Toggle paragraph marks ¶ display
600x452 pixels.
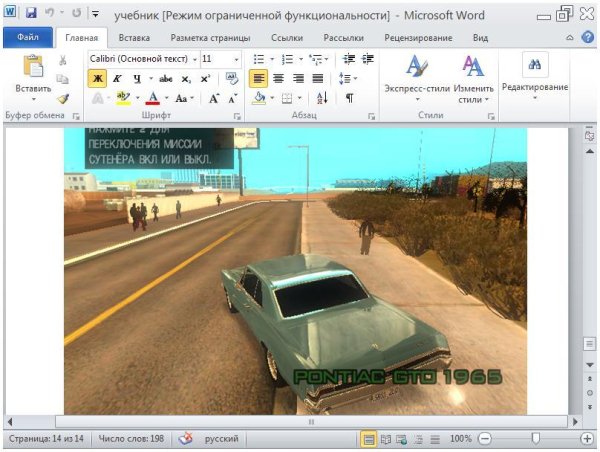349,98
